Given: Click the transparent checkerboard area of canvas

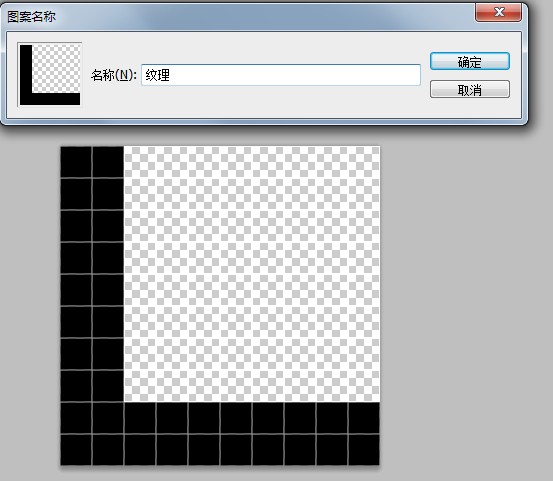Looking at the screenshot, I should pos(252,274).
